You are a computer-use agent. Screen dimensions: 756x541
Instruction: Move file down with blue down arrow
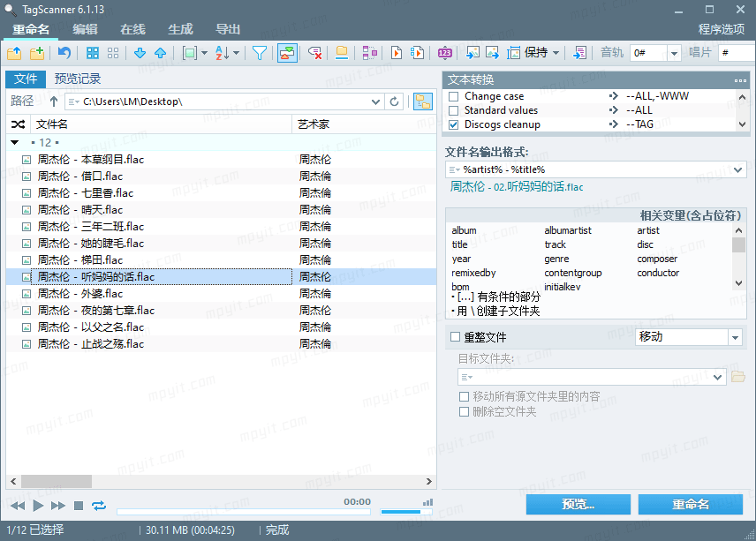pos(140,52)
